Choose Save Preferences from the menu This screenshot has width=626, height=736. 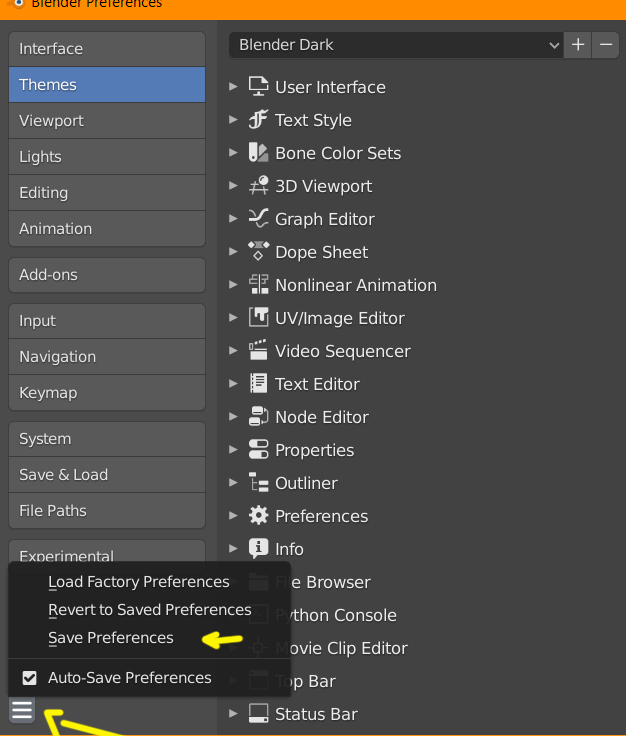click(111, 638)
